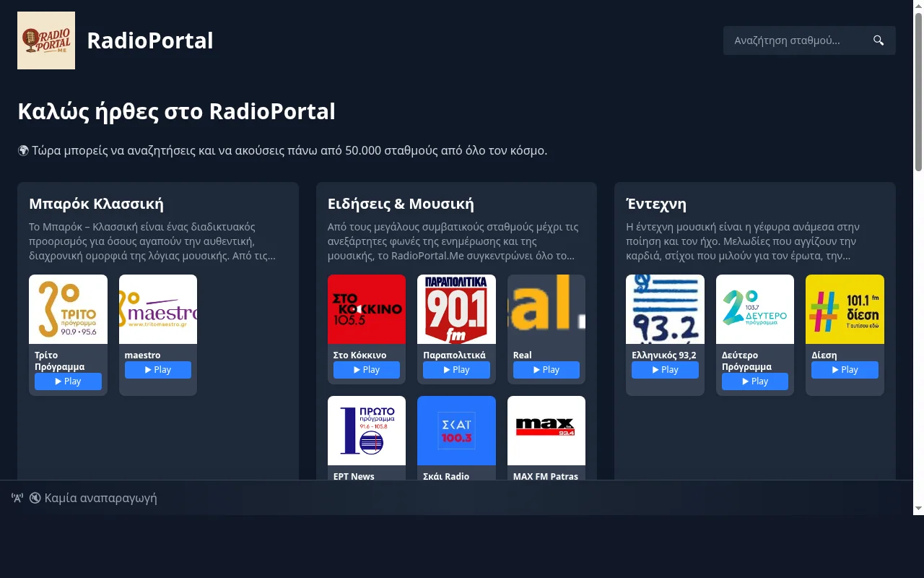The height and width of the screenshot is (578, 924).
Task: Click the Καμία αναπαραγωγή status text
Action: 100,498
